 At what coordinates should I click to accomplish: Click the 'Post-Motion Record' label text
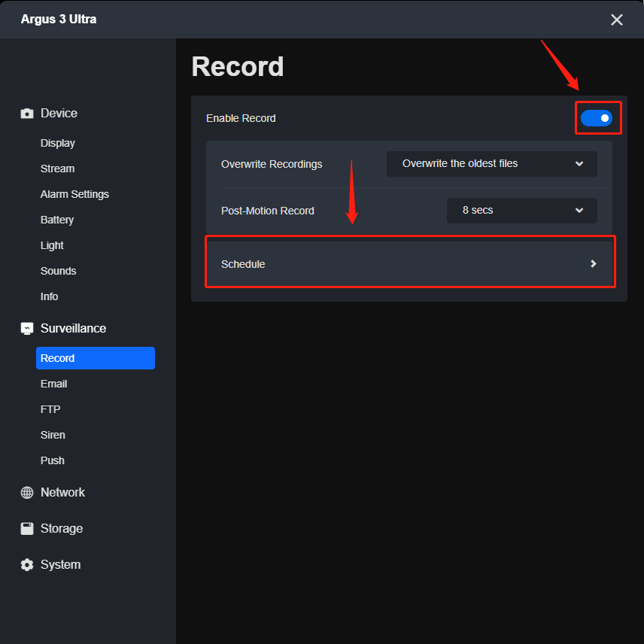tap(267, 211)
